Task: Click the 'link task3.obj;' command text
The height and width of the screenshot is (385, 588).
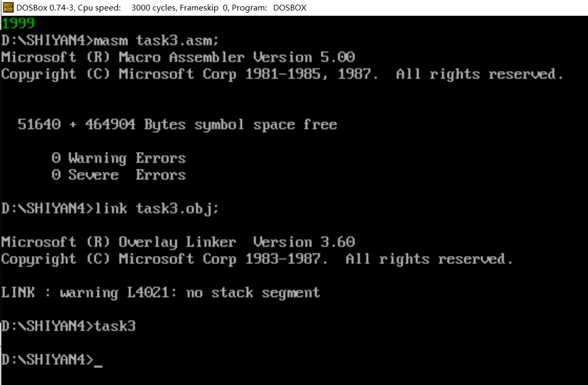Action: [156, 209]
